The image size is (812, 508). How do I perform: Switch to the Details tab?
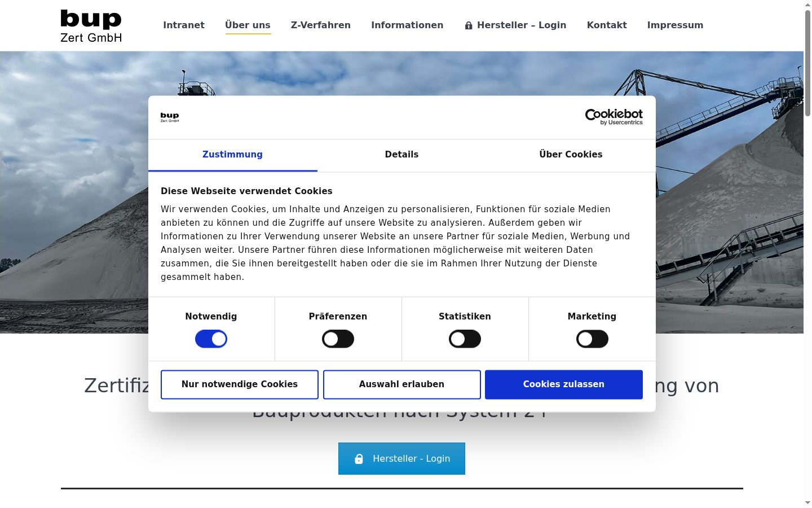[401, 155]
